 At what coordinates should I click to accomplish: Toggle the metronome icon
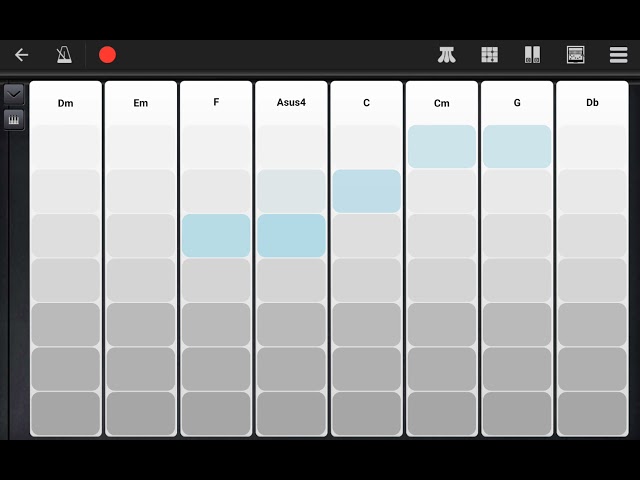(x=64, y=55)
